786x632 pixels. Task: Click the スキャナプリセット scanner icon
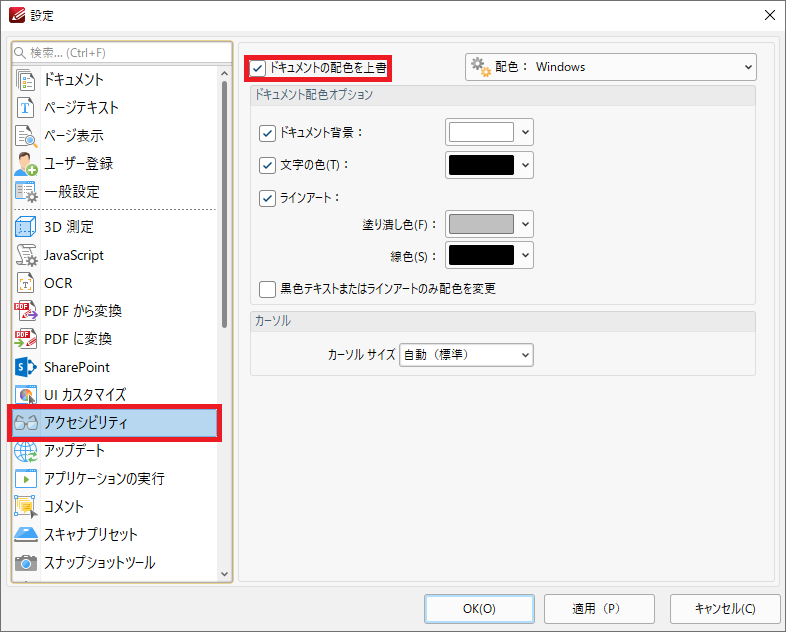tap(26, 535)
